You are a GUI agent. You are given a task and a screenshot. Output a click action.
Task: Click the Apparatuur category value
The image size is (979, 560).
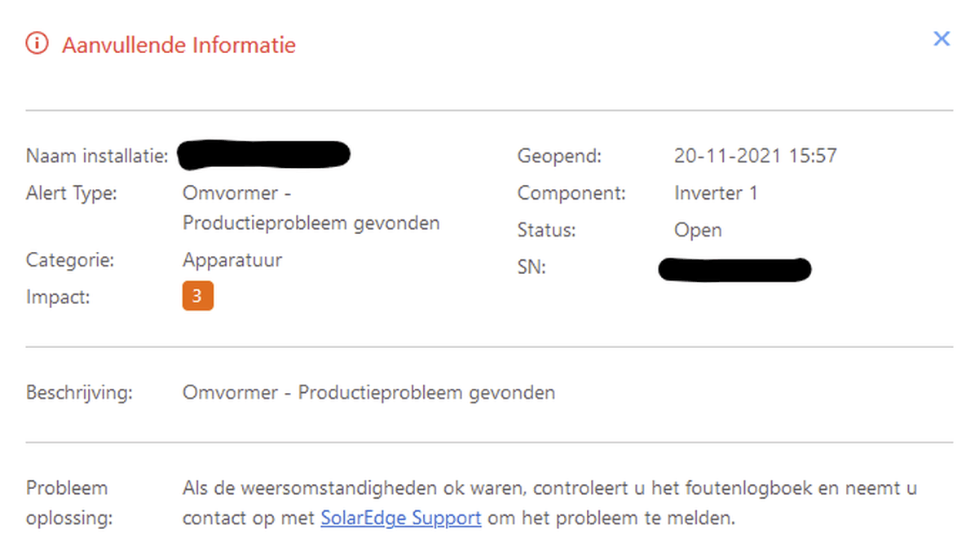(x=232, y=261)
